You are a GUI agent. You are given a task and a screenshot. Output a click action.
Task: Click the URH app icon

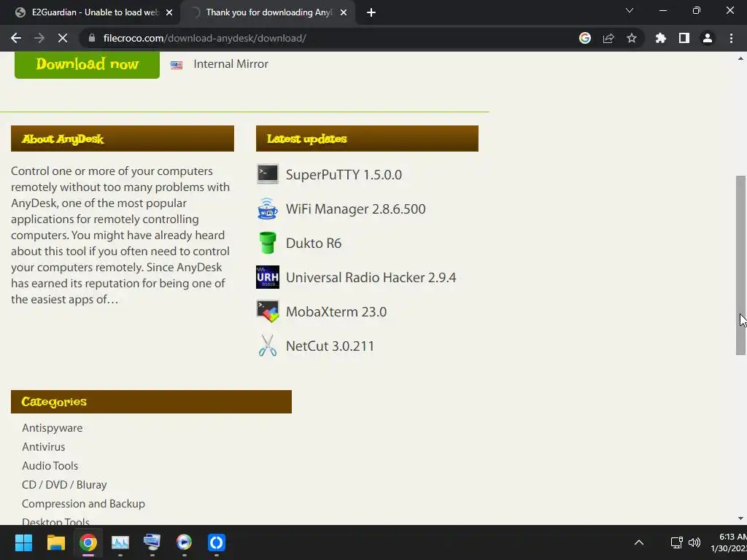pyautogui.click(x=267, y=277)
